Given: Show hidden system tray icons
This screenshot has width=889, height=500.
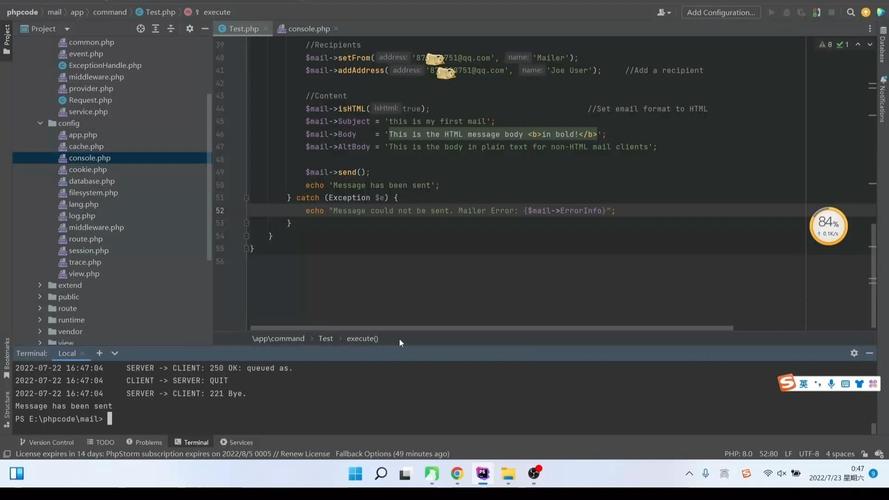Looking at the screenshot, I should 689,473.
